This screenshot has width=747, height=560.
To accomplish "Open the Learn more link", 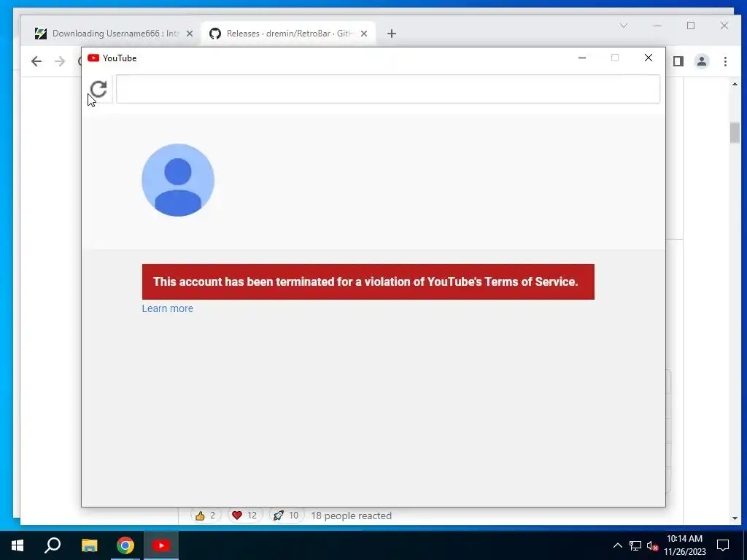I will [x=167, y=308].
